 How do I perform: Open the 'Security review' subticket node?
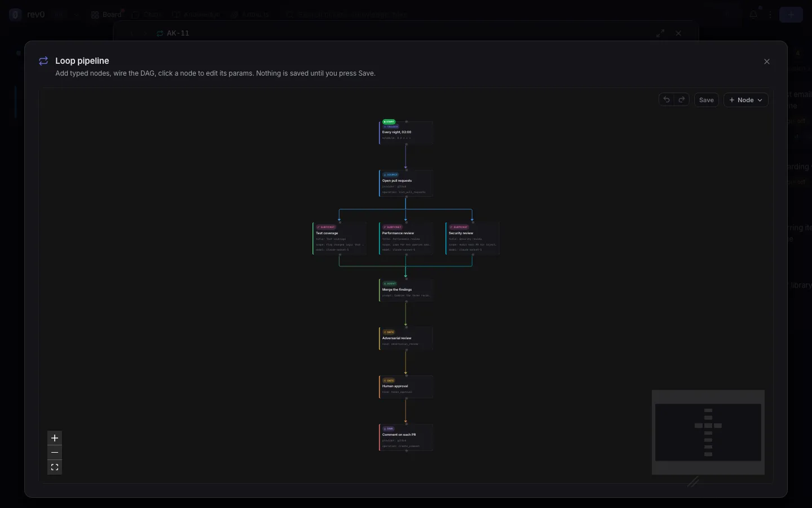(x=473, y=239)
